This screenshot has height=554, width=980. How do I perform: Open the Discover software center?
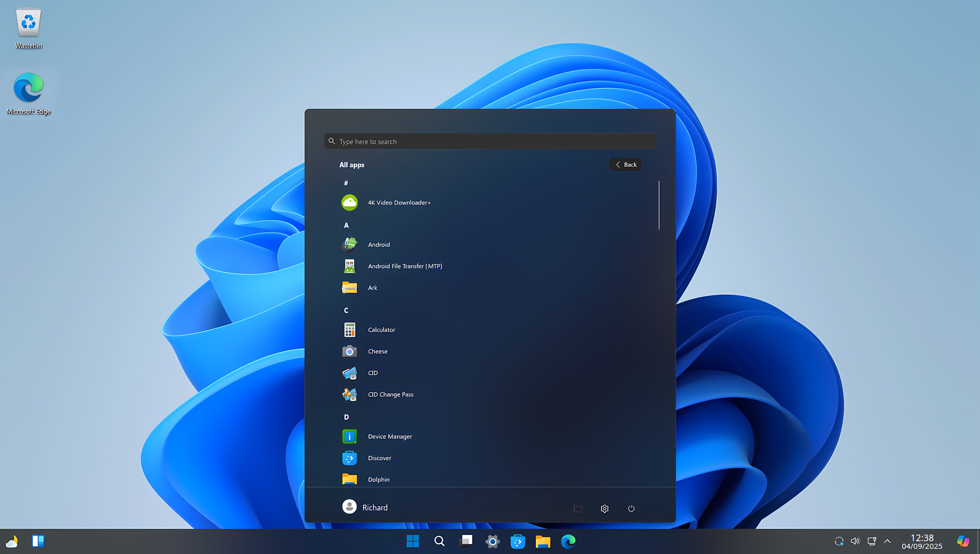[x=379, y=458]
